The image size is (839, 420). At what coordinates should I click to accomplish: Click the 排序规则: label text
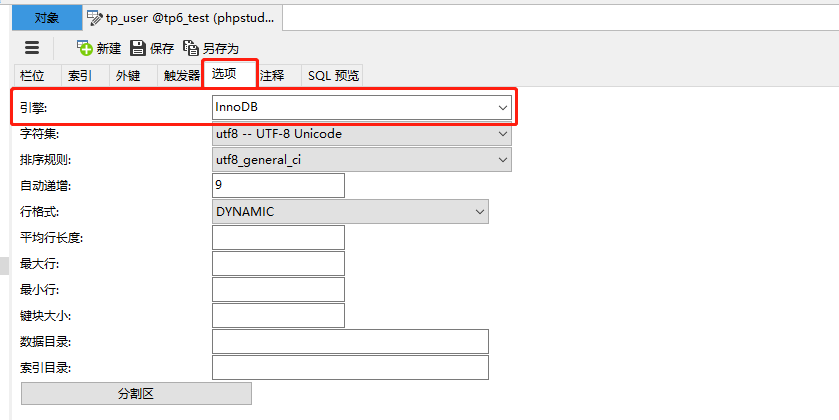click(x=45, y=159)
